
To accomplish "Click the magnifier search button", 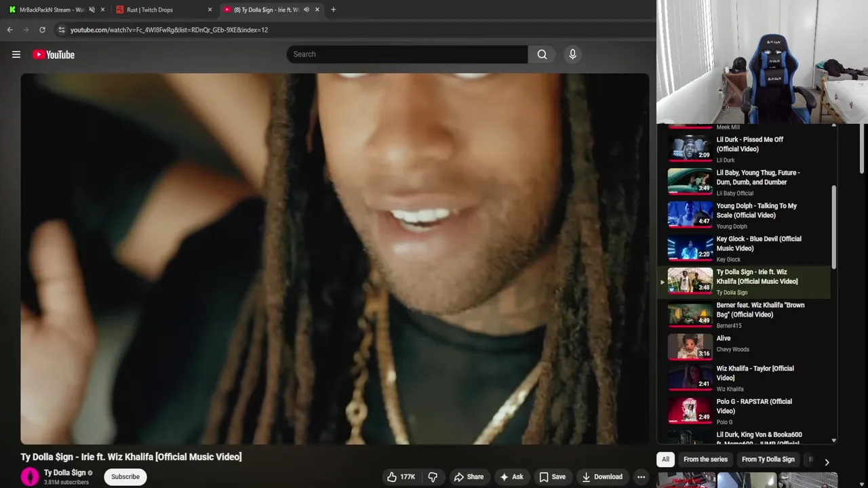I will pyautogui.click(x=542, y=54).
